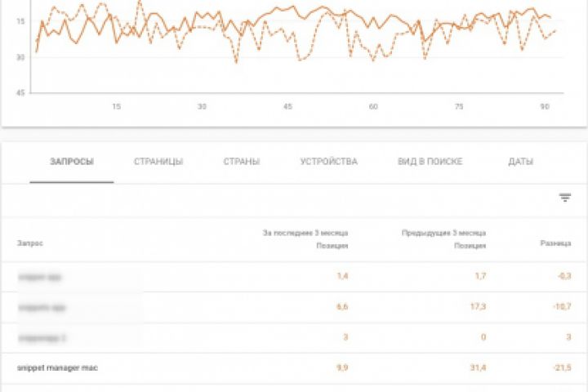Click the 17,3 previous position value
Viewport: 588px width, 392px height.
coord(479,308)
